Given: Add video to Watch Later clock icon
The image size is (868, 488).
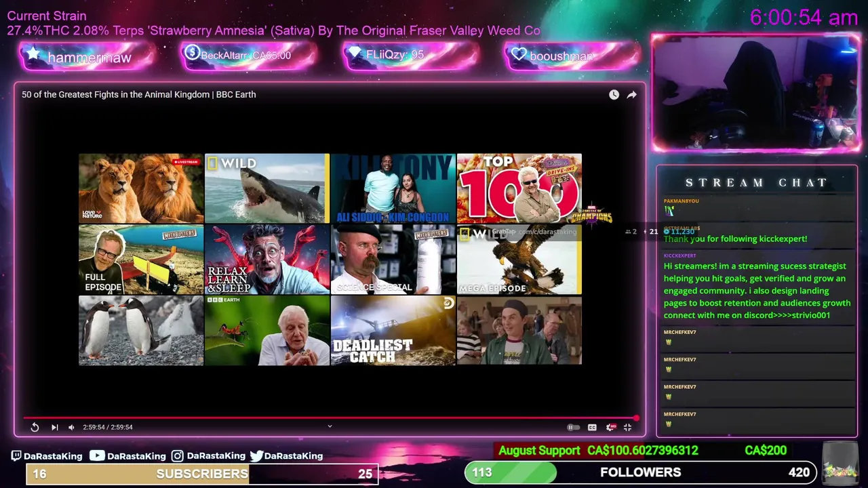Looking at the screenshot, I should (614, 95).
